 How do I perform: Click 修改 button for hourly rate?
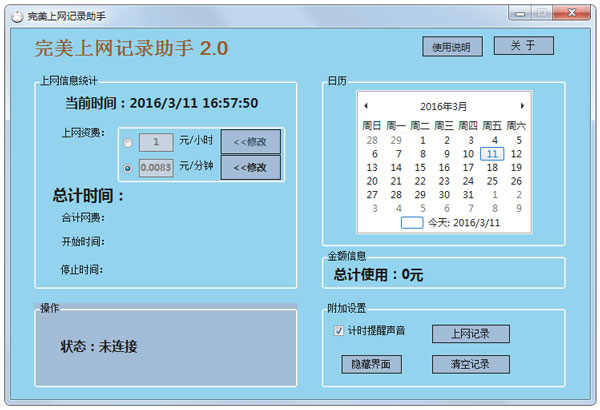point(251,142)
